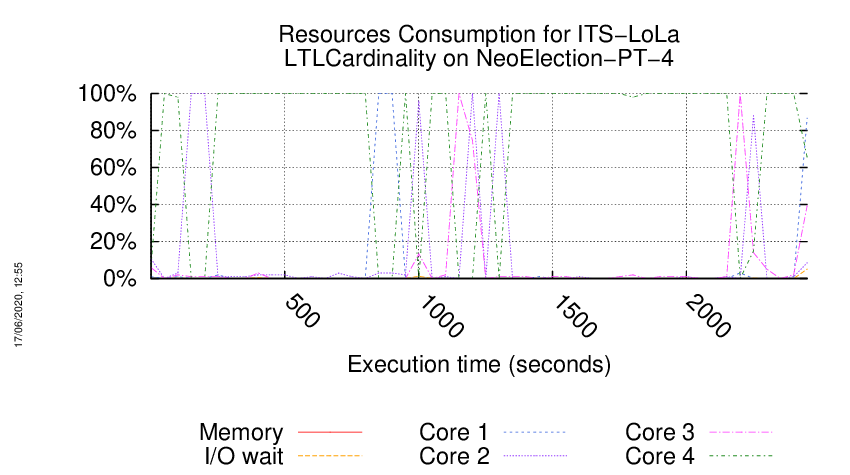The width and height of the screenshot is (850, 475).
Task: Click the green Core 4 legend line sample
Action: (741, 456)
